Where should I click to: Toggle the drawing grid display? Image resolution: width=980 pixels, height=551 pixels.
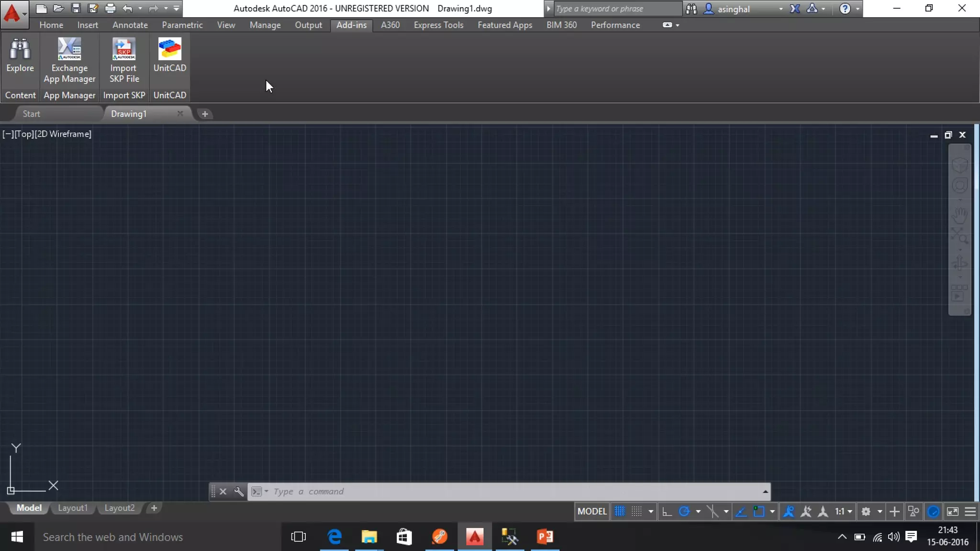coord(620,511)
